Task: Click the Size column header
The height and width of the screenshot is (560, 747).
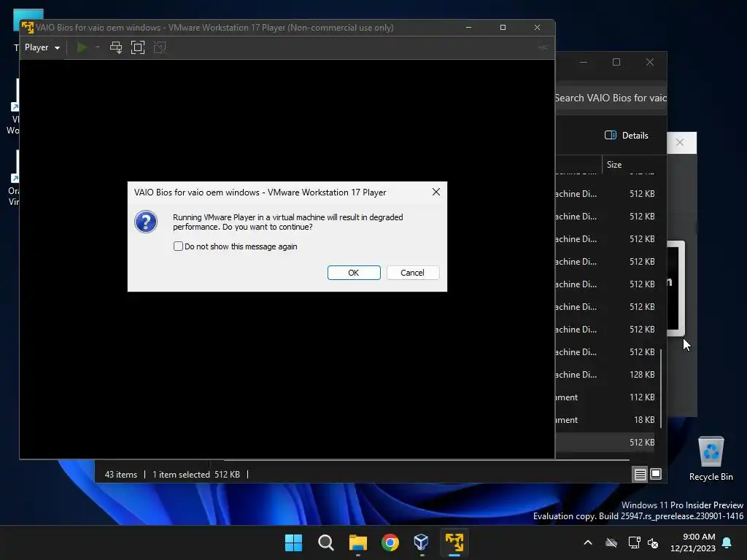Action: 614,165
